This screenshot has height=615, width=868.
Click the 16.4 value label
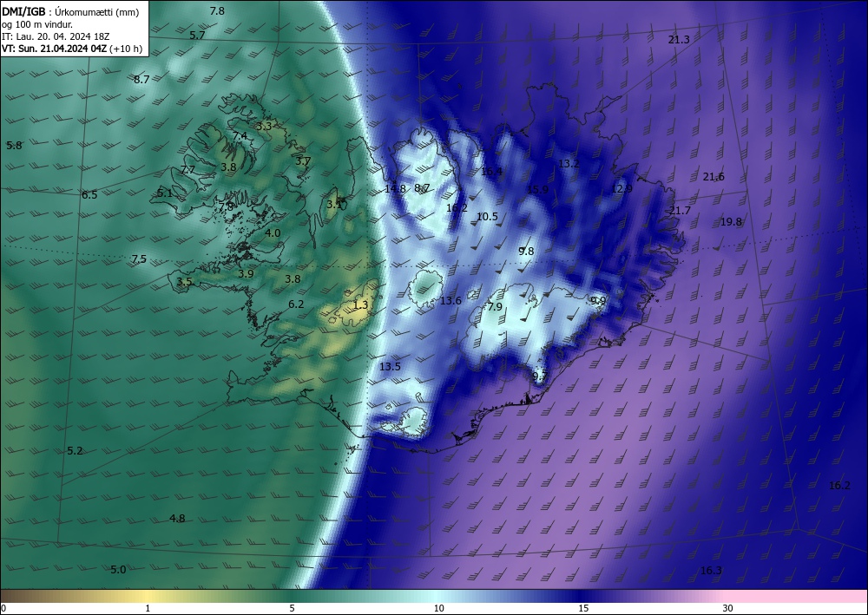pyautogui.click(x=491, y=172)
